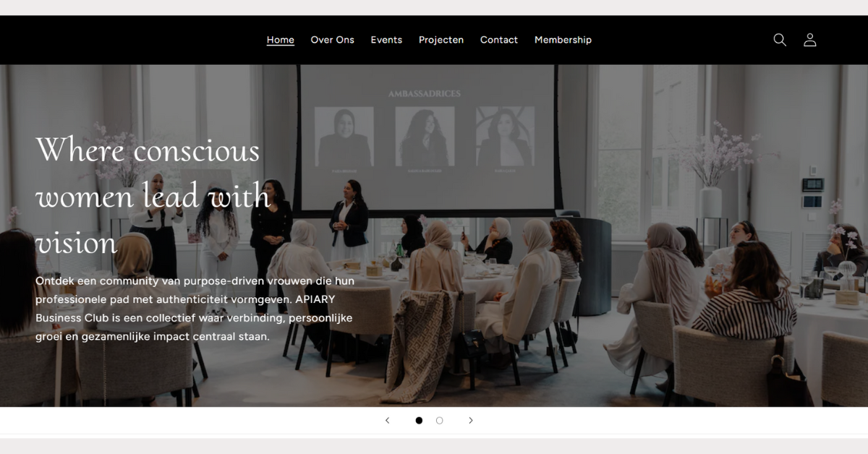The height and width of the screenshot is (454, 868).
Task: Open Projecten in the navigation
Action: click(441, 40)
